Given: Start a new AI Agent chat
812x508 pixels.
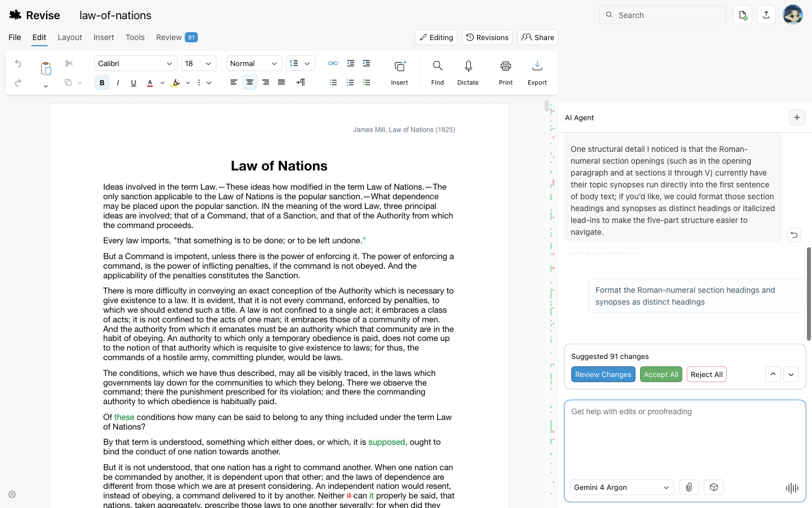Looking at the screenshot, I should [797, 117].
